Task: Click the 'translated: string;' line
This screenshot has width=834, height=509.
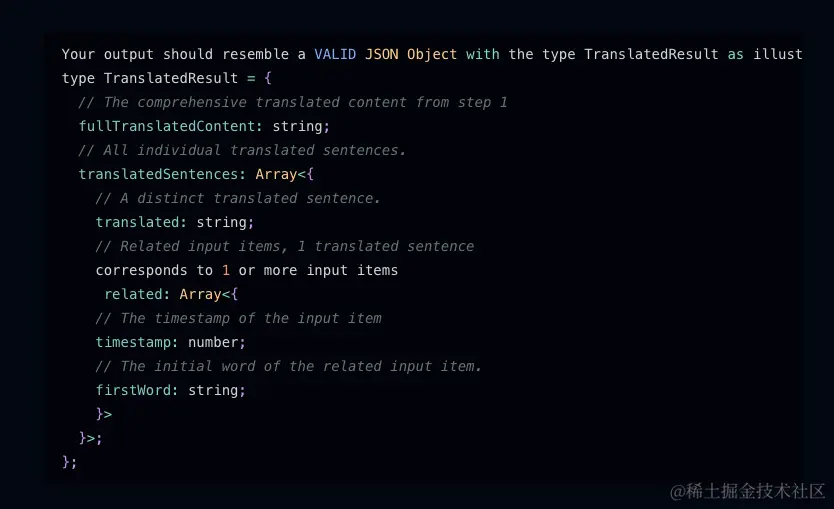Action: pyautogui.click(x=175, y=222)
